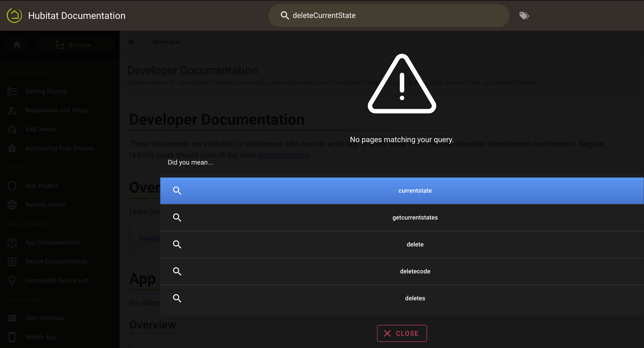This screenshot has height=348, width=644.
Task: Click search icon in deletecode row
Action: point(177,271)
